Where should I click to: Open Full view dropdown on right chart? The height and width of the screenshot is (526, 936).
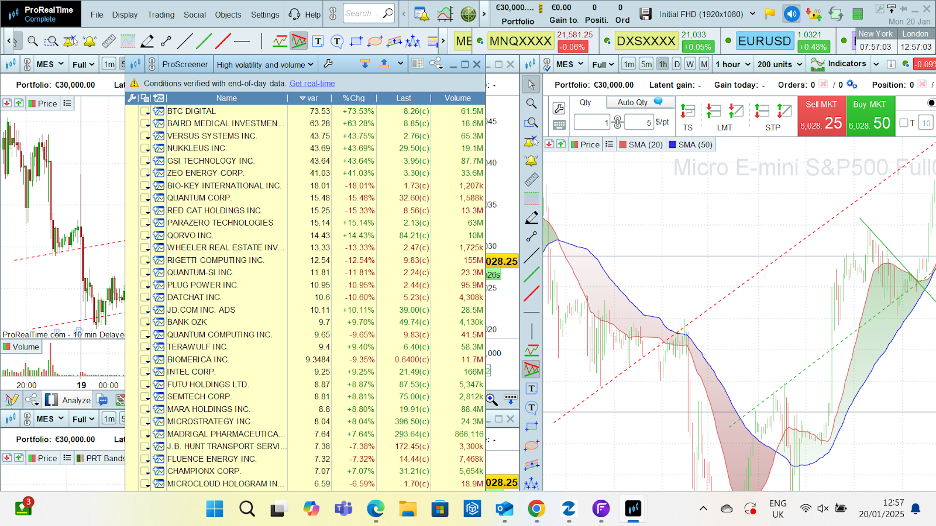[604, 64]
